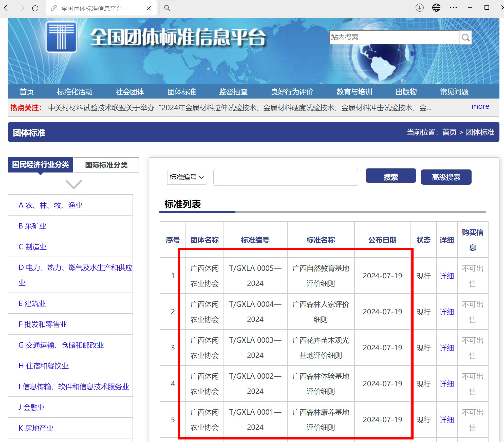Open 详细 details for T/GXLA 0005—2024
Viewport: 504px width, 442px height.
(x=446, y=276)
